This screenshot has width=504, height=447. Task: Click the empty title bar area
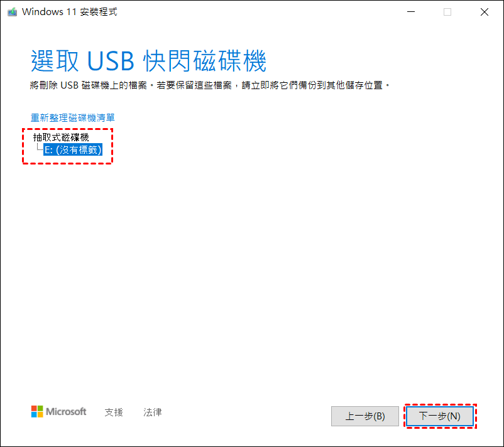pos(257,12)
